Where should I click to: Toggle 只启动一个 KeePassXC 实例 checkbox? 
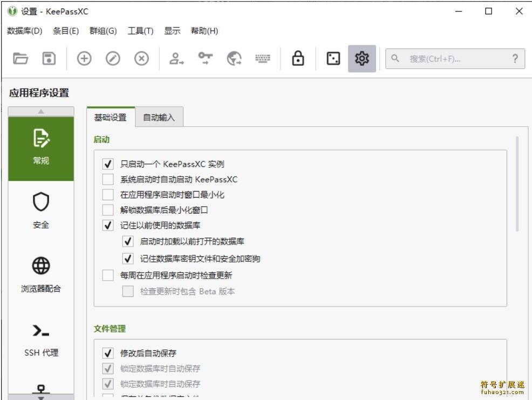click(108, 164)
